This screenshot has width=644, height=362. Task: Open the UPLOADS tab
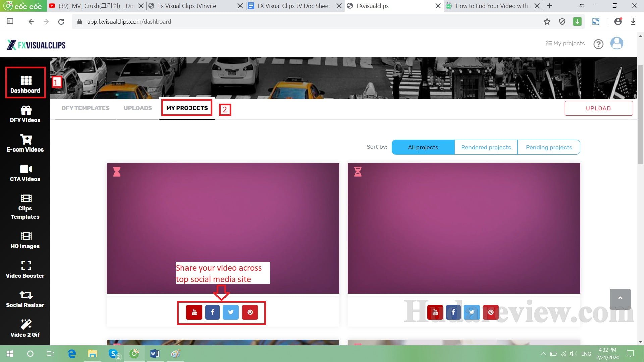138,108
